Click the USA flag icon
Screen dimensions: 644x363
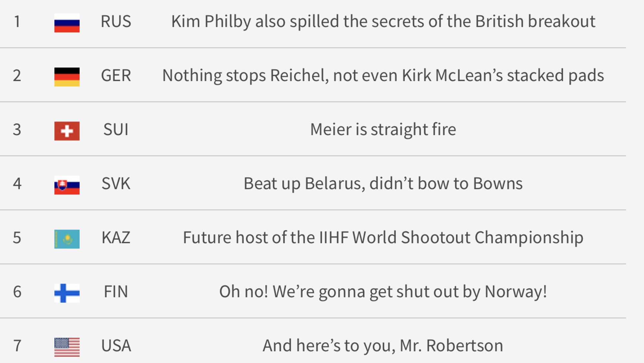[x=67, y=347]
